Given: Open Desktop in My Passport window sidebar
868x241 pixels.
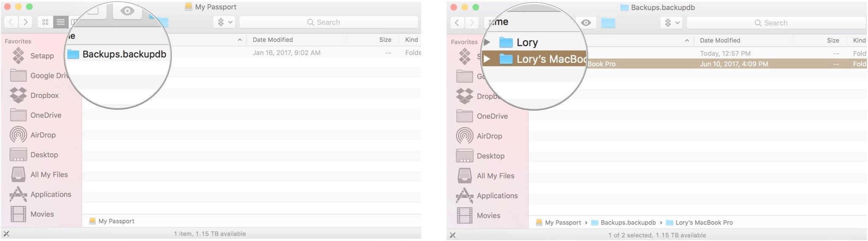Looking at the screenshot, I should (34, 155).
